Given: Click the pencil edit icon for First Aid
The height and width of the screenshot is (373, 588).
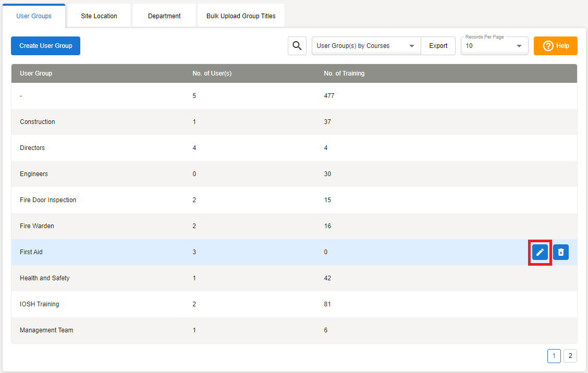Looking at the screenshot, I should [540, 252].
